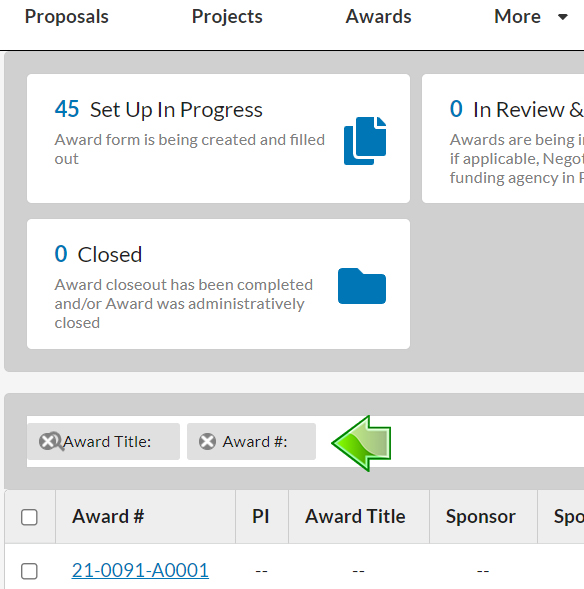
Task: Check the box for award 21-0091-A0001
Action: (x=29, y=571)
